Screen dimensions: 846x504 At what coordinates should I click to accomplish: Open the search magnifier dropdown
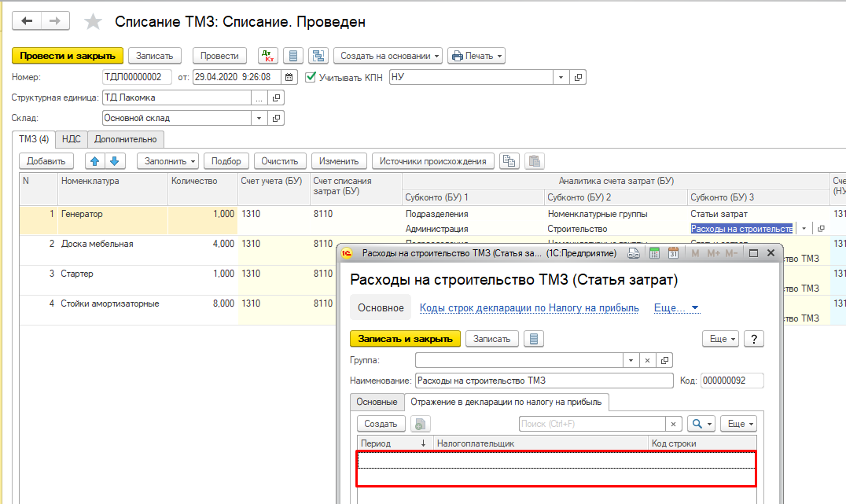pyautogui.click(x=702, y=424)
